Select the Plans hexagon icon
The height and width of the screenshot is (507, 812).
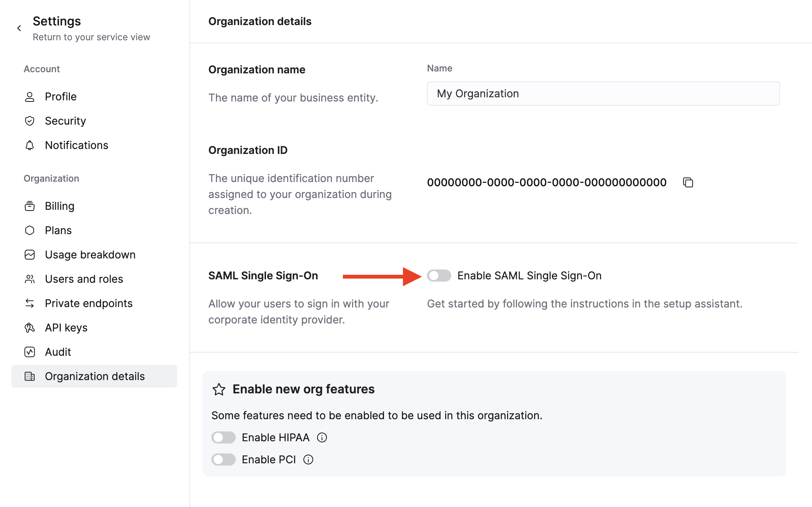tap(30, 230)
